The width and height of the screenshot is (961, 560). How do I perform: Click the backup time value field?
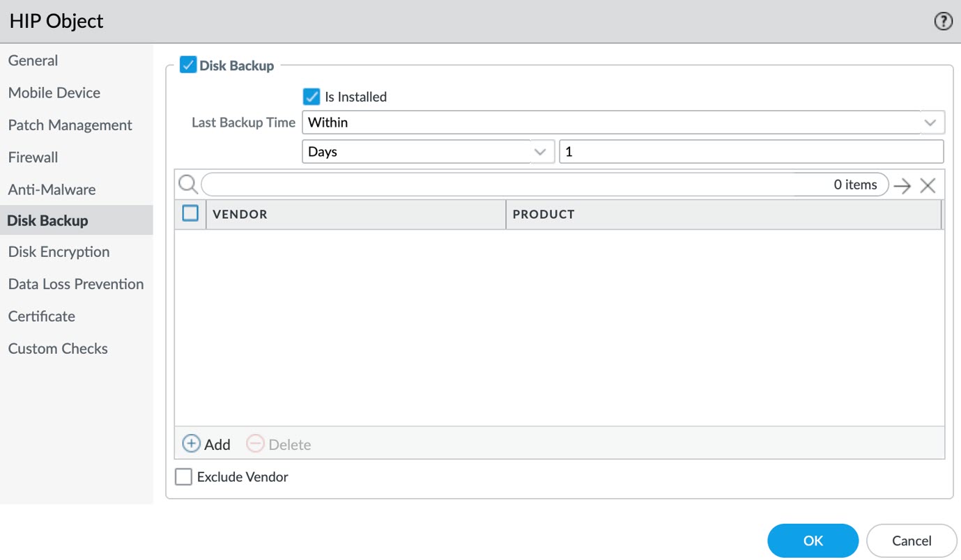pos(751,152)
